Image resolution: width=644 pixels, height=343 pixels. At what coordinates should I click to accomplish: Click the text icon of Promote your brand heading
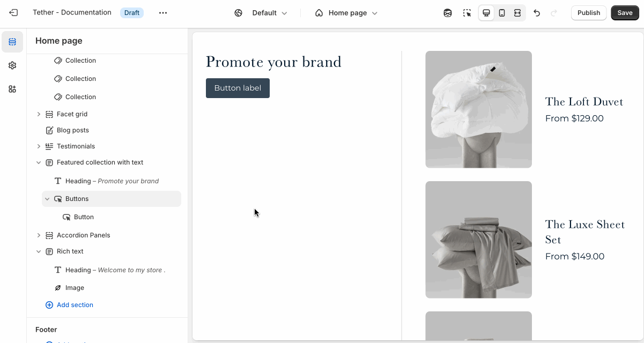[x=58, y=181]
